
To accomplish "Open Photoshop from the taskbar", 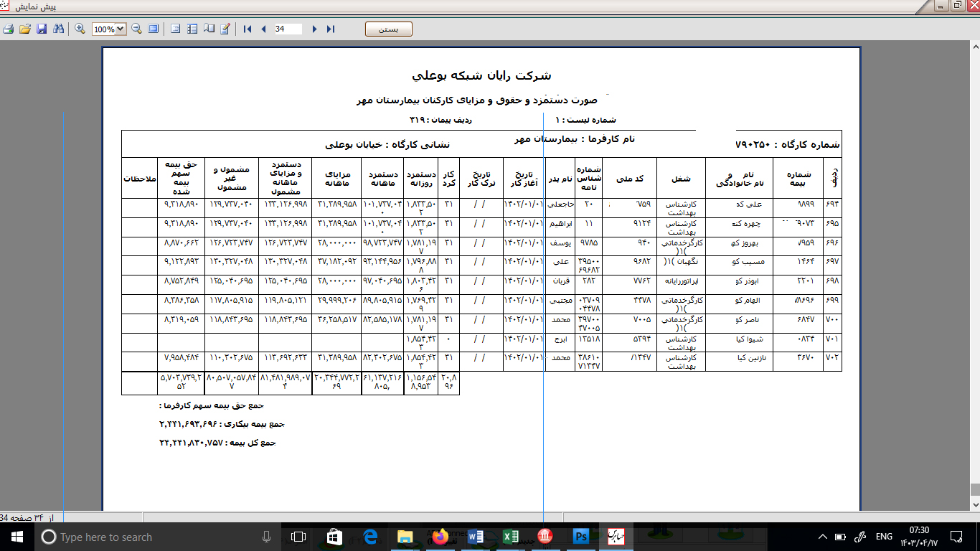I will (580, 536).
